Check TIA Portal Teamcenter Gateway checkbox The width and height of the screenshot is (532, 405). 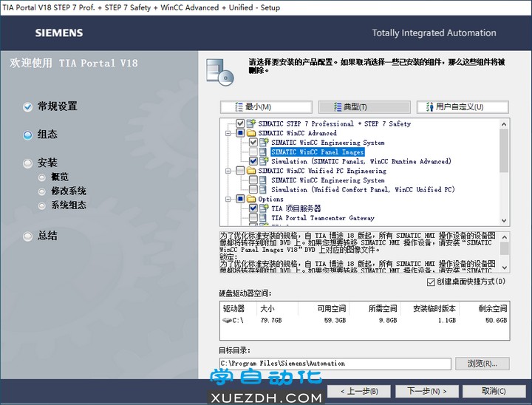(x=253, y=217)
